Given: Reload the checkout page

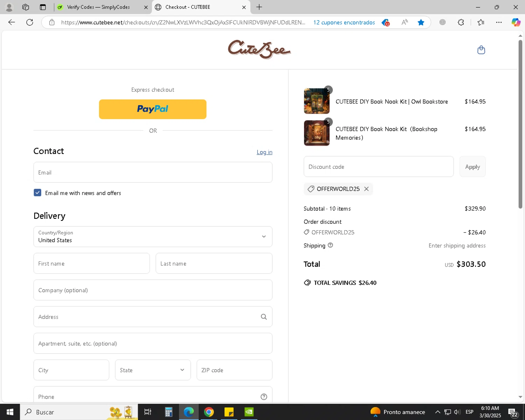Looking at the screenshot, I should coord(30,22).
